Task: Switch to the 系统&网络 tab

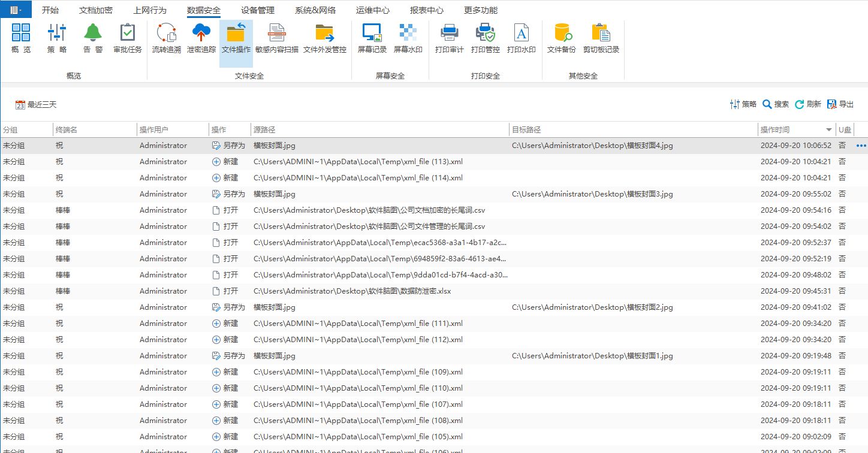Action: 315,10
